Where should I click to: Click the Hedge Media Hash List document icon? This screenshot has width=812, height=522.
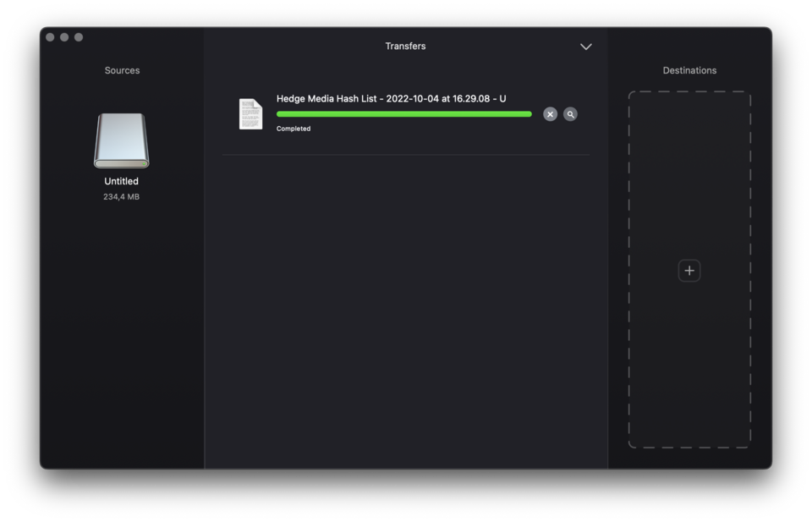click(x=250, y=113)
